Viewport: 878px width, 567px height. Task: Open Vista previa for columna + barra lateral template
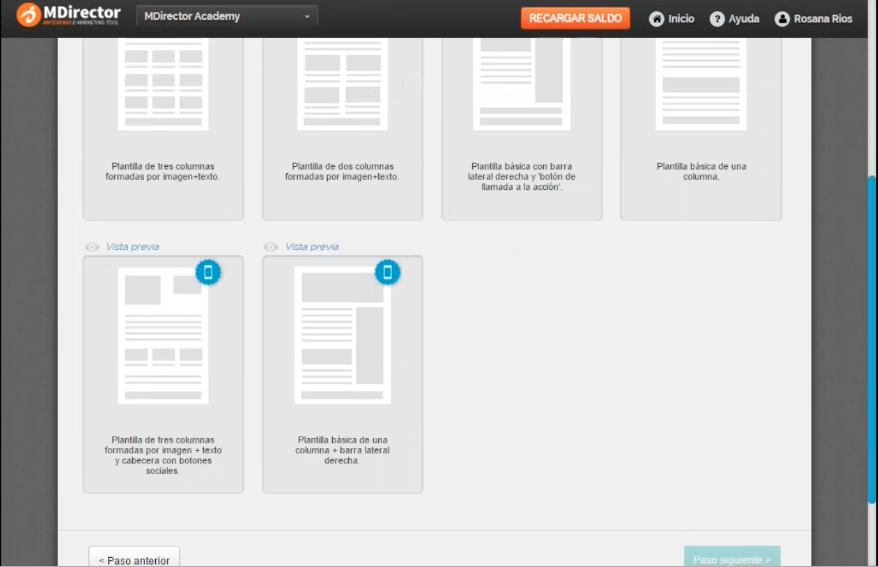[x=312, y=247]
